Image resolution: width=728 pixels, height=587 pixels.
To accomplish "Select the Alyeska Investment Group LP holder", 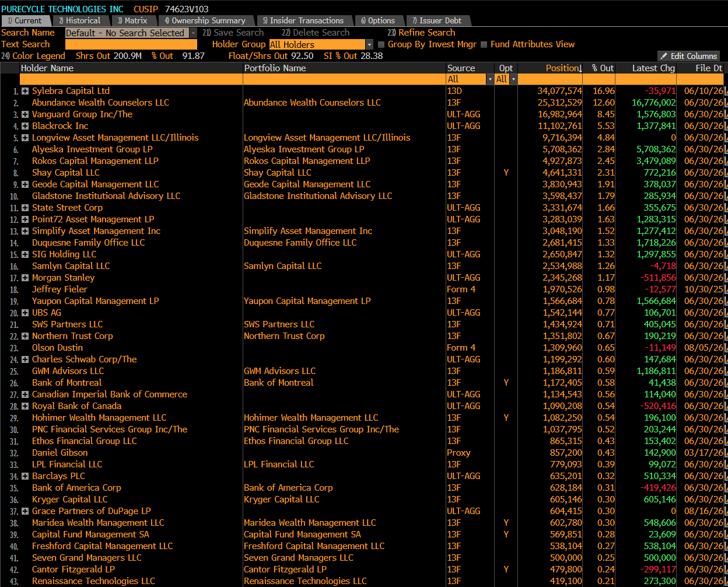I will tap(92, 149).
